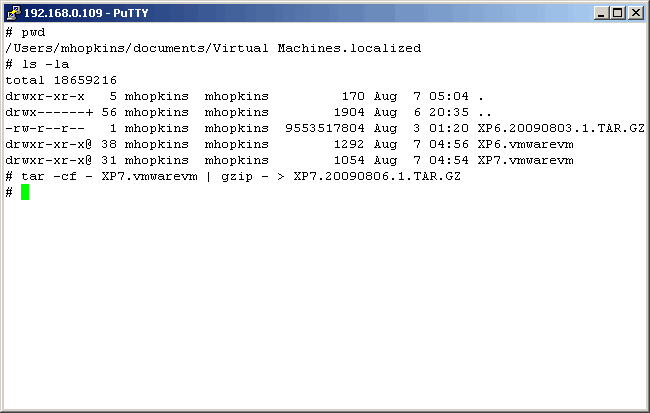Click the title bar text 192.168.0.109 - PuTTY

pos(79,13)
